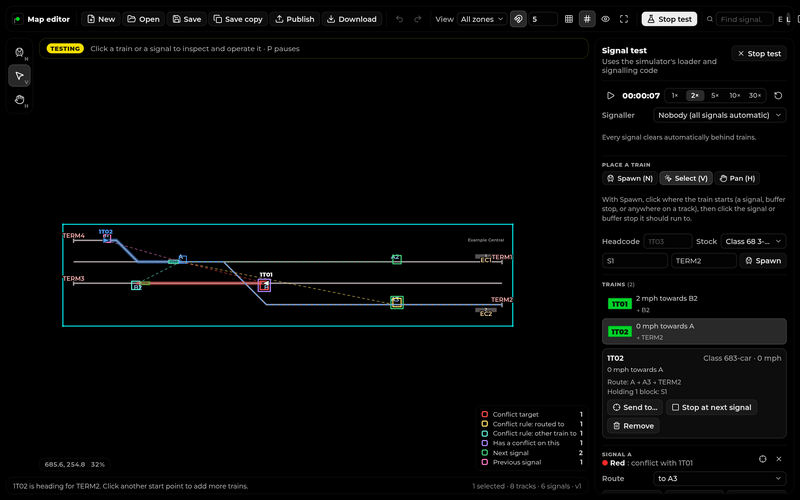The height and width of the screenshot is (500, 800).
Task: Set simulation speed to 2×
Action: click(x=695, y=95)
